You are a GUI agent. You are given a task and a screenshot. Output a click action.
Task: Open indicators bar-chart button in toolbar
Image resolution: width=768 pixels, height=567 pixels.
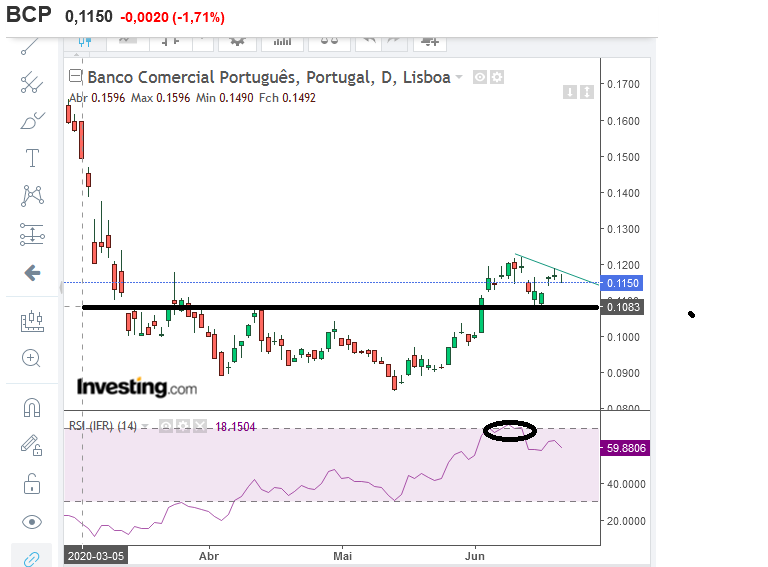282,43
